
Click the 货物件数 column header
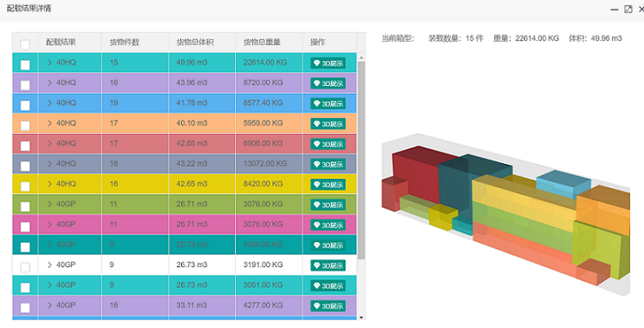pyautogui.click(x=125, y=42)
